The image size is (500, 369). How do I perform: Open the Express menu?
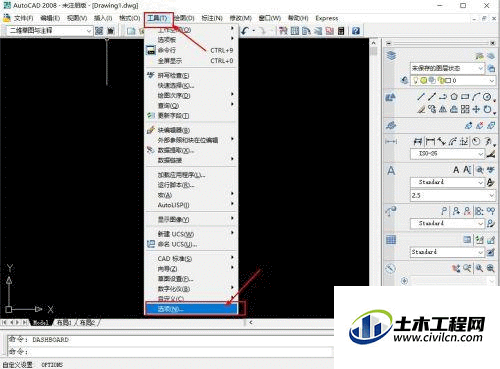(x=327, y=18)
